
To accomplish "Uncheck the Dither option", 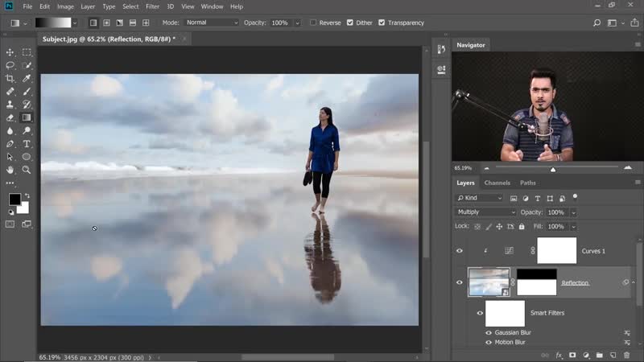I will (x=350, y=23).
